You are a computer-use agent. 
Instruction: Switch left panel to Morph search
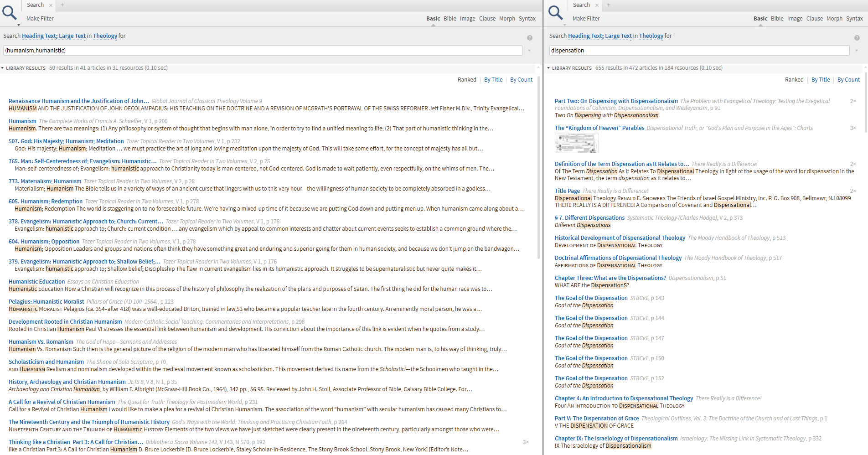tap(507, 19)
